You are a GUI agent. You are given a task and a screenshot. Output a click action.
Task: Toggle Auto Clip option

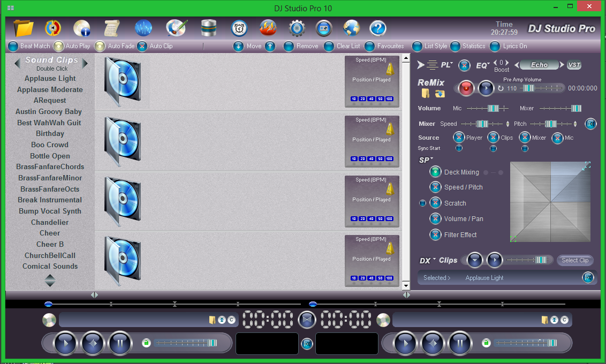tap(142, 46)
